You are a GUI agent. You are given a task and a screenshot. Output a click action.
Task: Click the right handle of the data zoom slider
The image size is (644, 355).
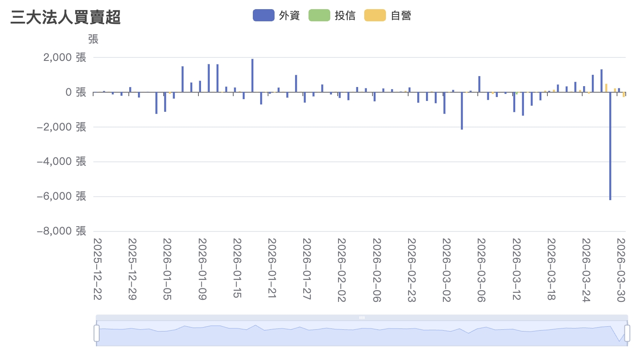627,333
